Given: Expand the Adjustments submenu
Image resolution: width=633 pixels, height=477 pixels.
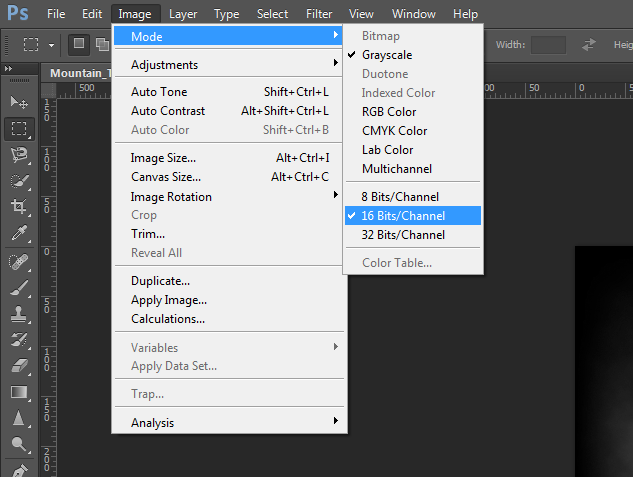Looking at the screenshot, I should tap(228, 65).
